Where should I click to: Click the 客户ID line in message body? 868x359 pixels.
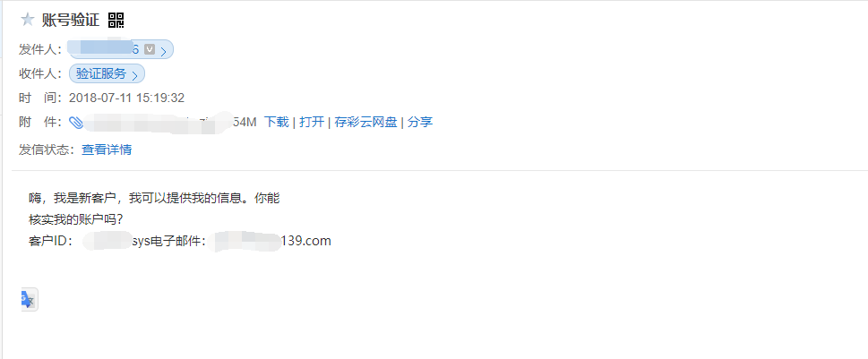(180, 241)
